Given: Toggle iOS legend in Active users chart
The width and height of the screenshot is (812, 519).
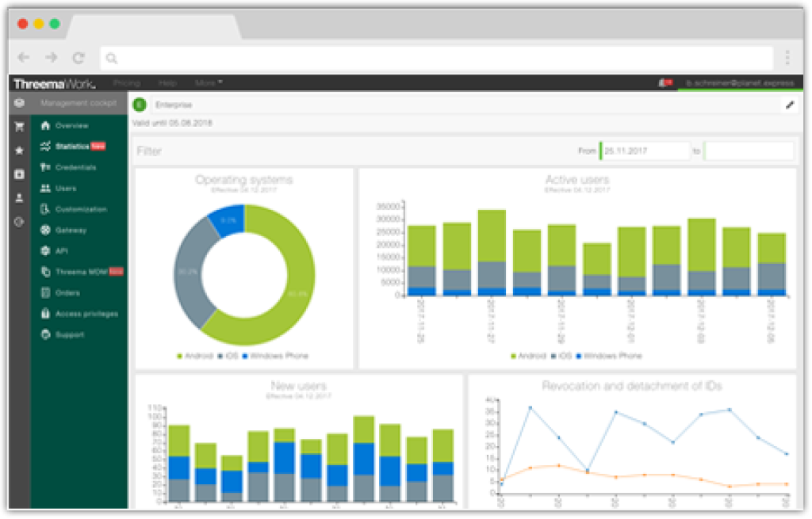Looking at the screenshot, I should [x=561, y=357].
